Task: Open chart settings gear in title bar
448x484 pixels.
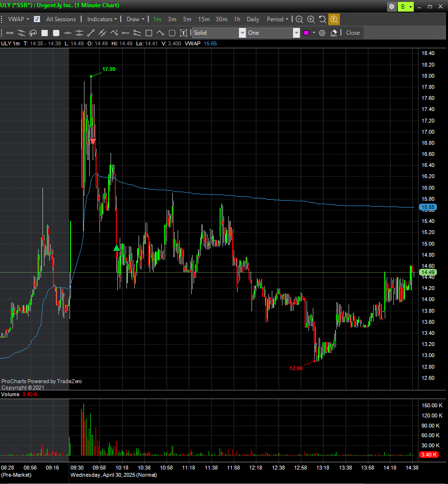Action: point(392,6)
